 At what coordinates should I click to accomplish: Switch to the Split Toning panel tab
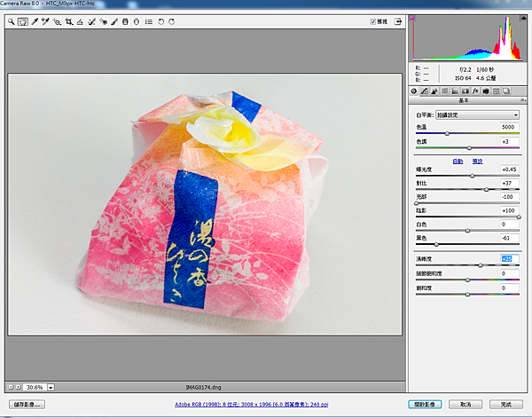455,91
